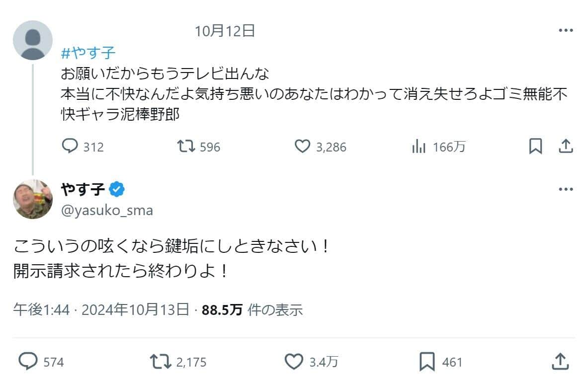Open more options menu on やす子's tweet
The image size is (588, 380).
pyautogui.click(x=566, y=190)
